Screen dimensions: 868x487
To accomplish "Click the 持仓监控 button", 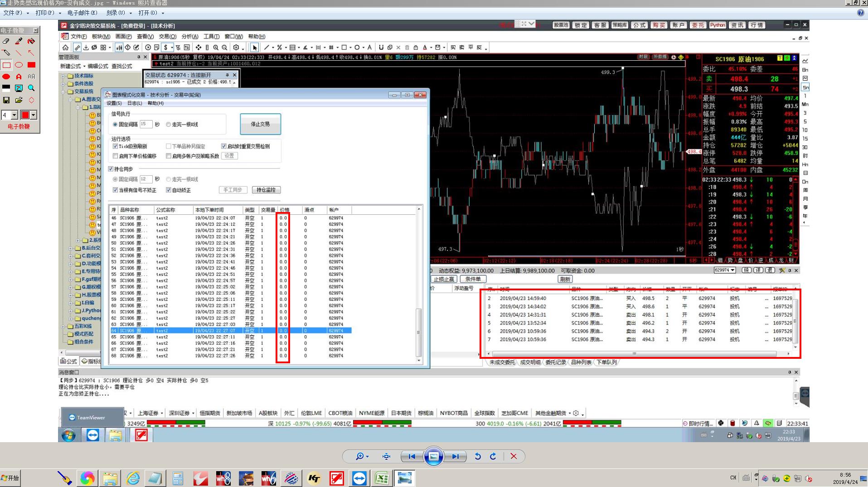I will click(266, 190).
